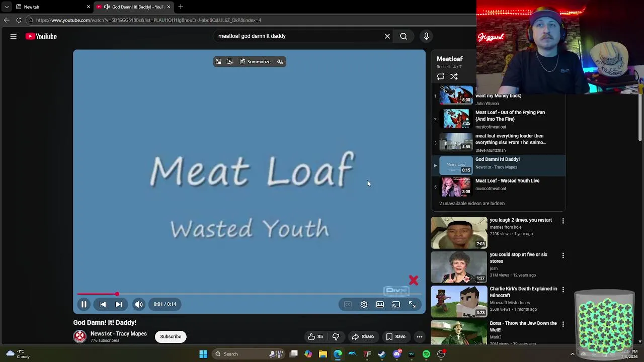Open the translate icon on overlay toolbar

280,61
